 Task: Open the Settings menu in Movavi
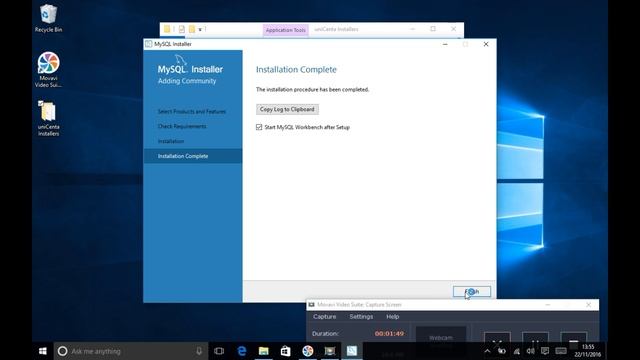point(361,317)
